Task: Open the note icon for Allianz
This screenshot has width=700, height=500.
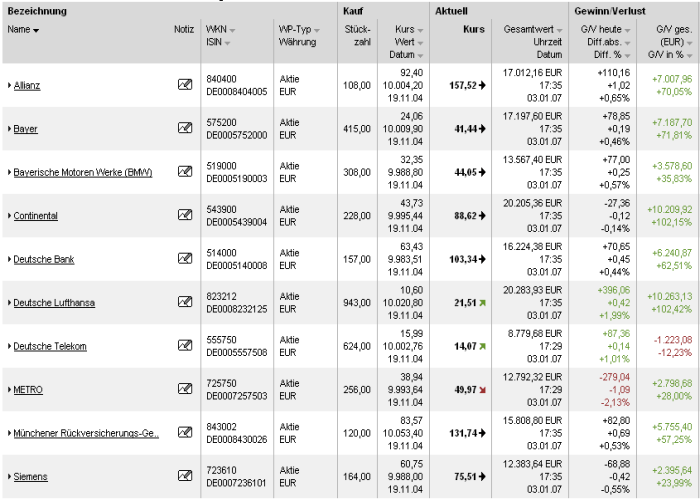Action: coord(184,85)
